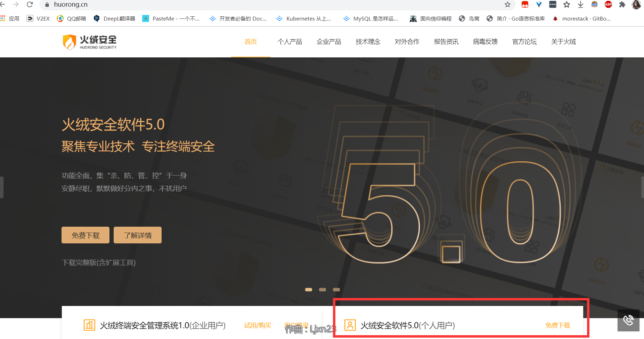Screen dimensions: 644x339
Task: Click the 了解详情 button
Action: point(138,235)
